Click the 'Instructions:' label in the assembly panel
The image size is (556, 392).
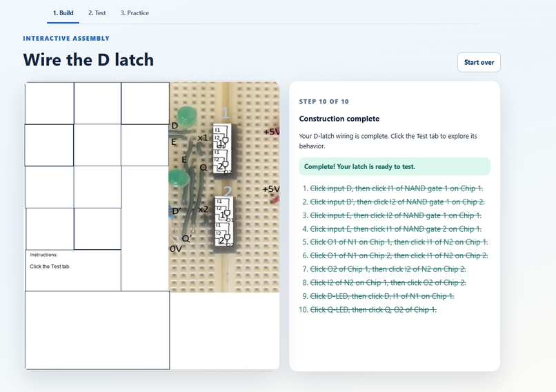click(43, 255)
